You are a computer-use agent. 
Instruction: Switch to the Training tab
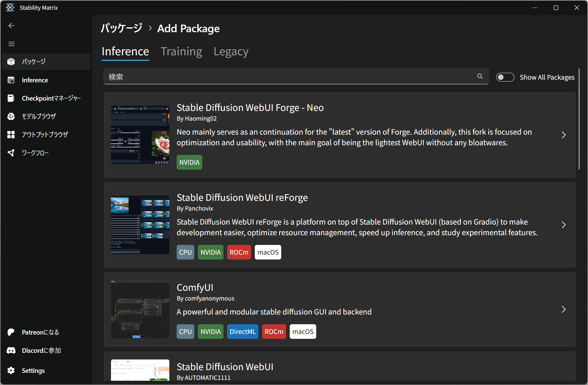[x=181, y=52]
